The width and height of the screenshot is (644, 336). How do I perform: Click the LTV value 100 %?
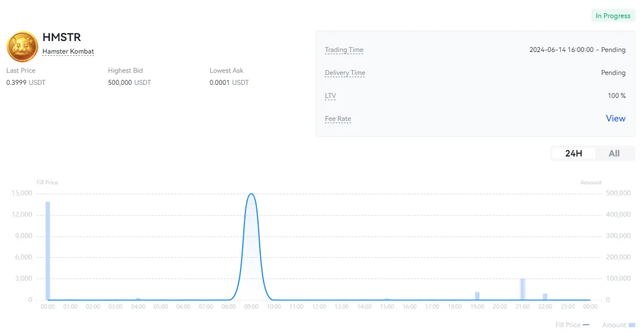(617, 96)
